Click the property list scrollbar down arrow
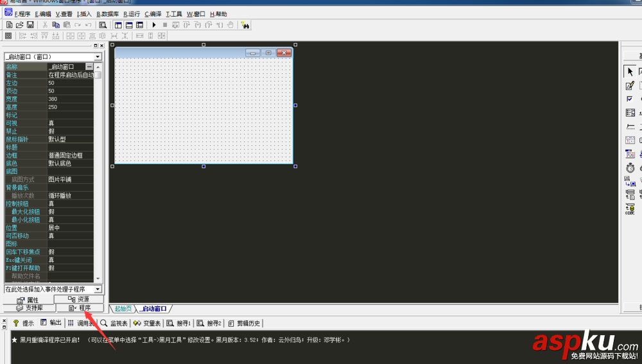The image size is (642, 364). coord(98,279)
